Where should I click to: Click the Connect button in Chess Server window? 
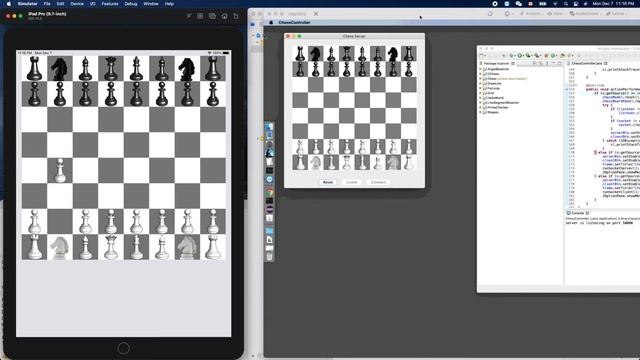click(378, 182)
